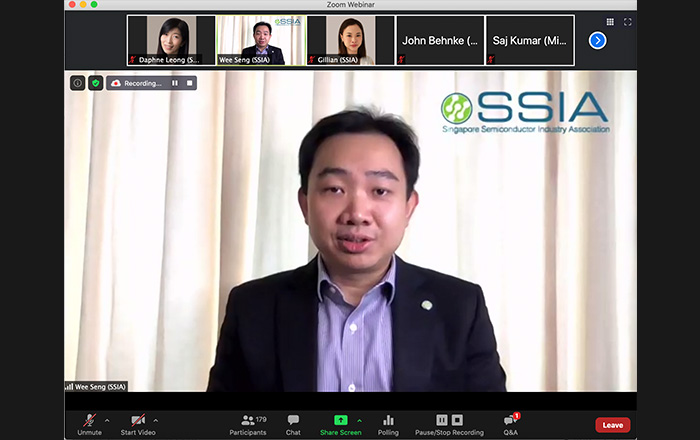Expand video options arrow beside Start Video
This screenshot has width=700, height=440.
click(x=156, y=420)
